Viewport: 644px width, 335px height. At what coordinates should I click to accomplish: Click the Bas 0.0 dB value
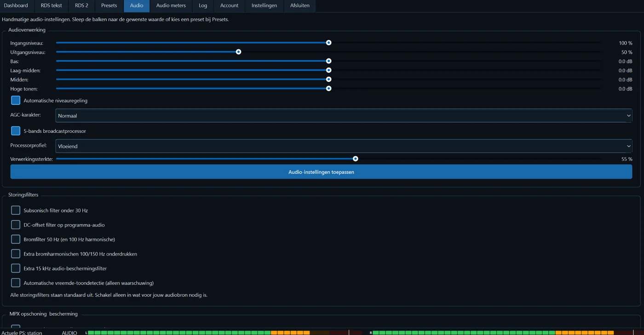625,62
